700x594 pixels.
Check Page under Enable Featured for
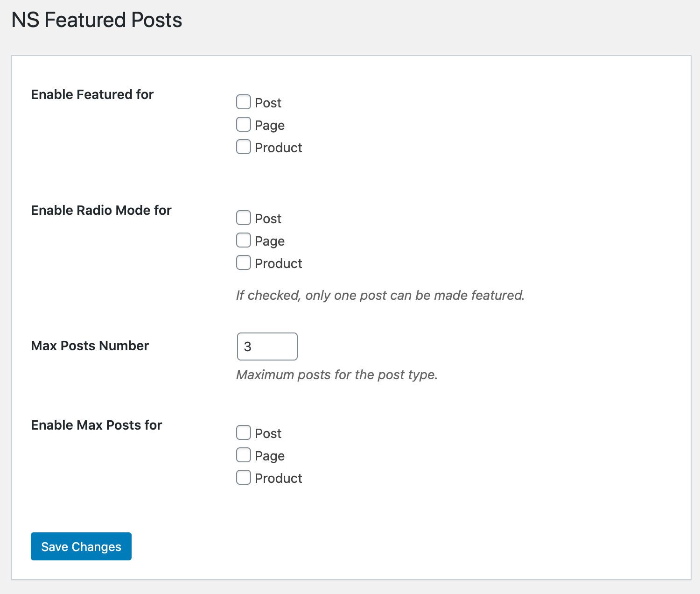pos(244,124)
